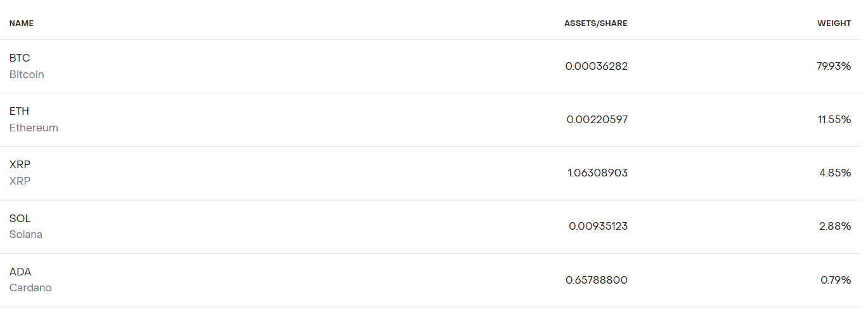Click Cardano's 0.65788800 assets per share
This screenshot has width=868, height=330.
(596, 280)
